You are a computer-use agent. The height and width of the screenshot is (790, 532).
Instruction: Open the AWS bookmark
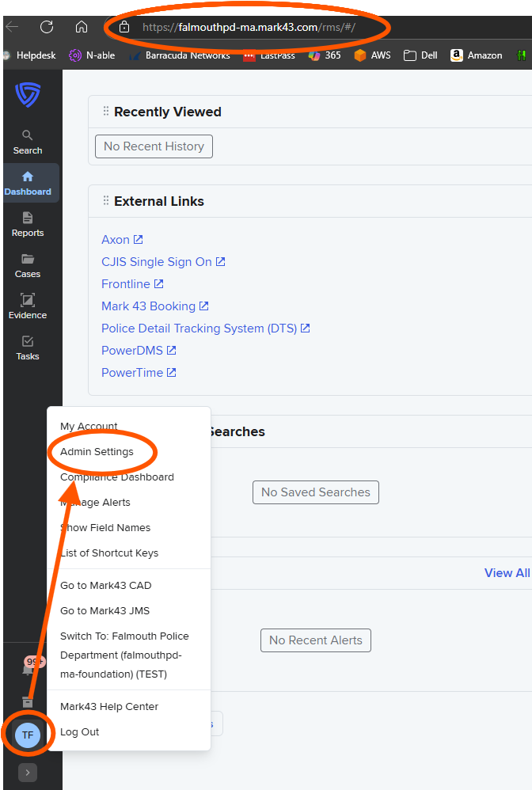(x=372, y=55)
